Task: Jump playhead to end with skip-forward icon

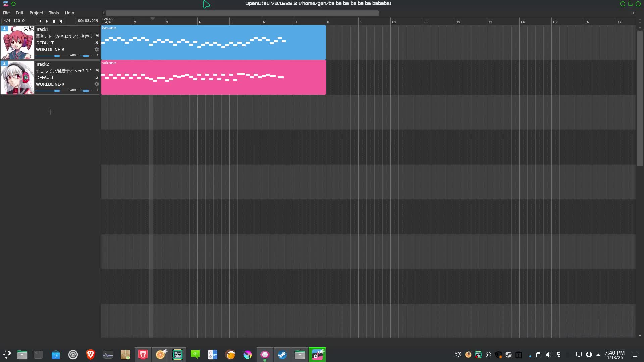Action: pos(61,21)
